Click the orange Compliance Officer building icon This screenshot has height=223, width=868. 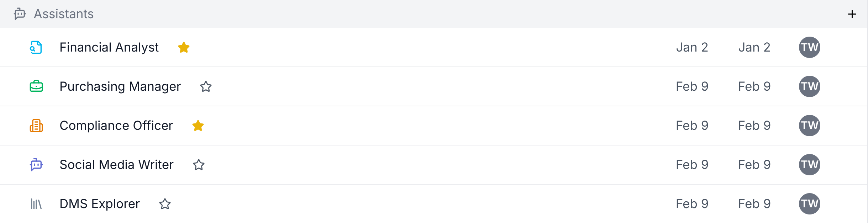[x=36, y=126]
